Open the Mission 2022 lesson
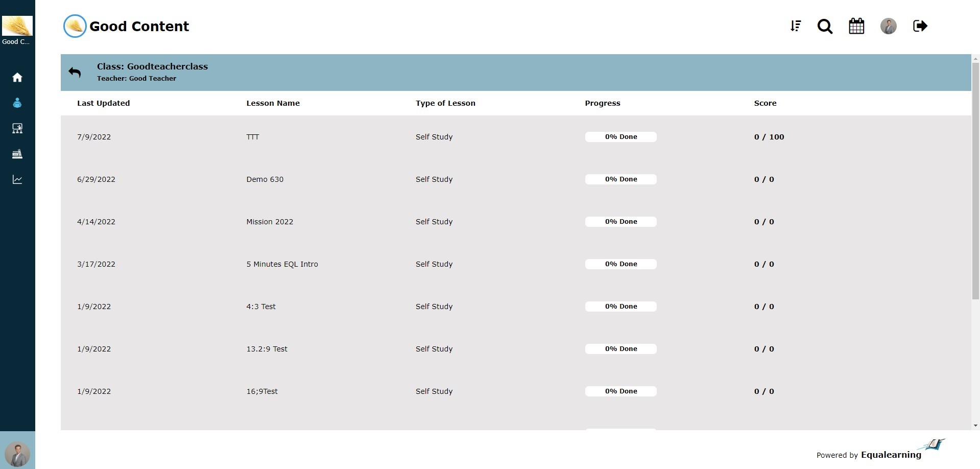 pyautogui.click(x=270, y=222)
